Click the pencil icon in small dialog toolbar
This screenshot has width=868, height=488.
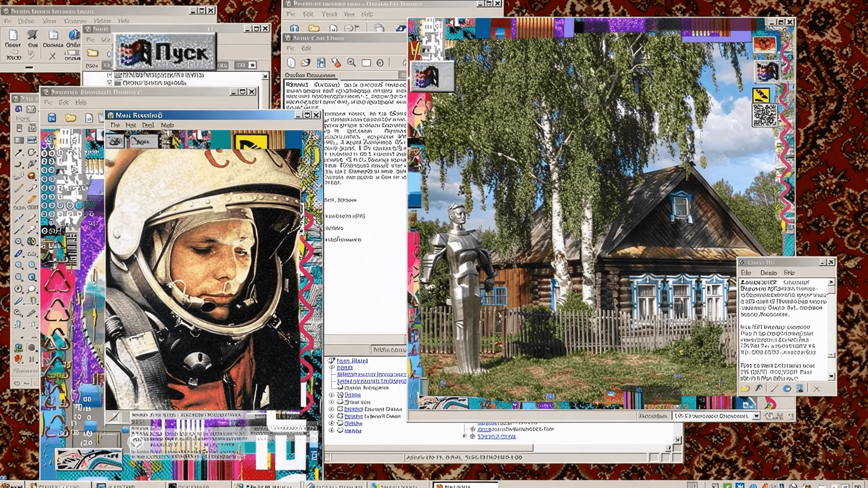click(774, 389)
